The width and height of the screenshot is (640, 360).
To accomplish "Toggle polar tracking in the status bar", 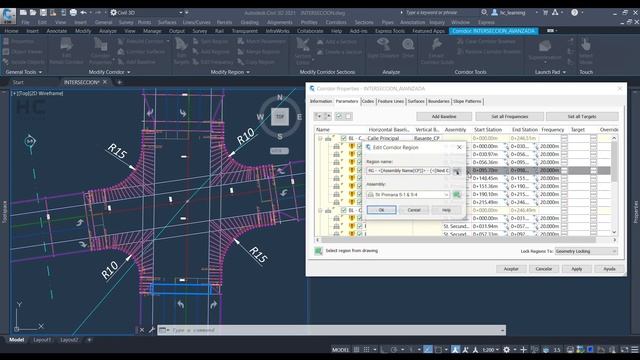I will [x=394, y=350].
